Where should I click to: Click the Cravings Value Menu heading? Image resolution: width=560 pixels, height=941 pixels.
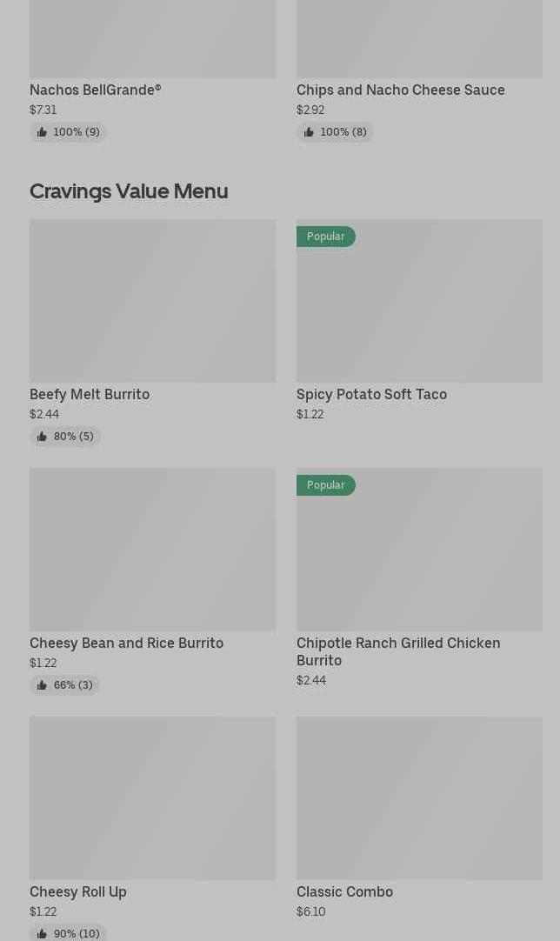pos(129,191)
